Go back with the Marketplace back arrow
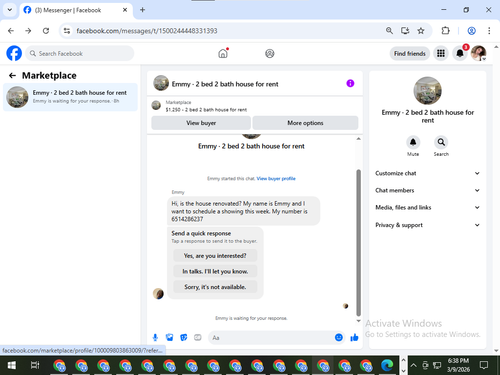 pos(12,76)
